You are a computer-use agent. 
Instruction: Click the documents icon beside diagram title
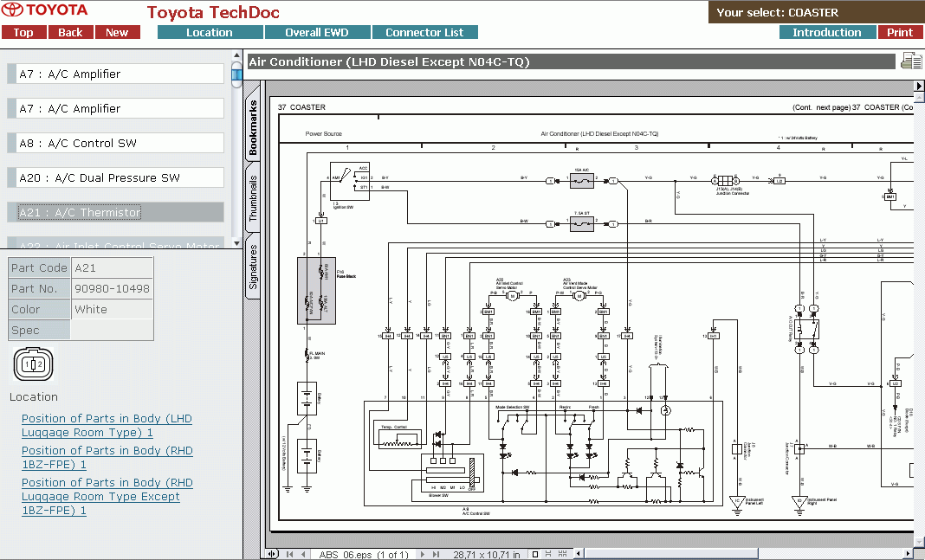(x=911, y=61)
